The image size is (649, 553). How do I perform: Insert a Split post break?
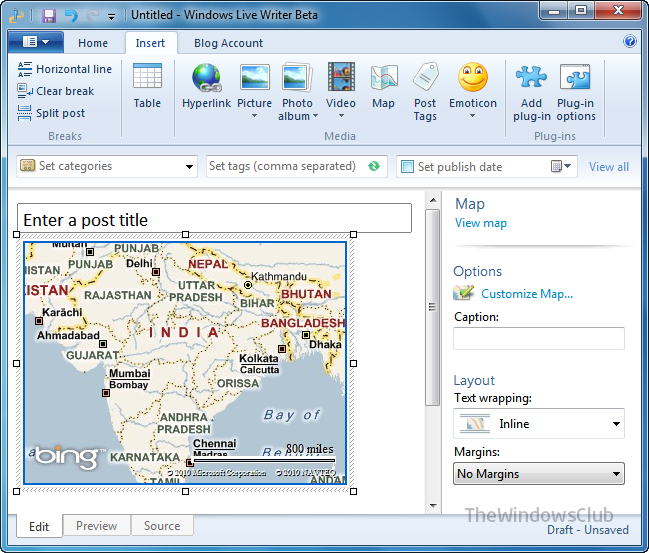click(51, 113)
